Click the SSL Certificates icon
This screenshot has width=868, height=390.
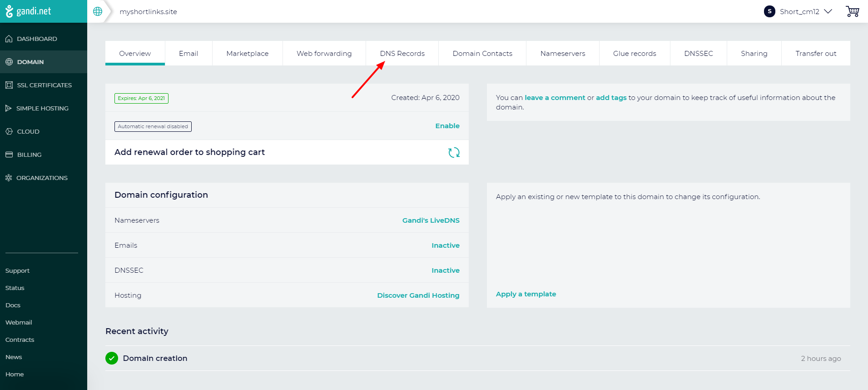9,85
